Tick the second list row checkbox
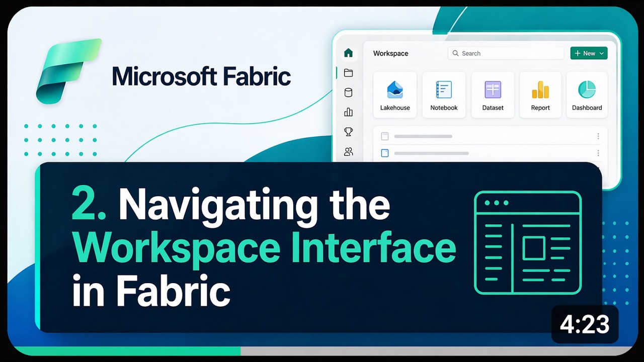 (x=385, y=153)
